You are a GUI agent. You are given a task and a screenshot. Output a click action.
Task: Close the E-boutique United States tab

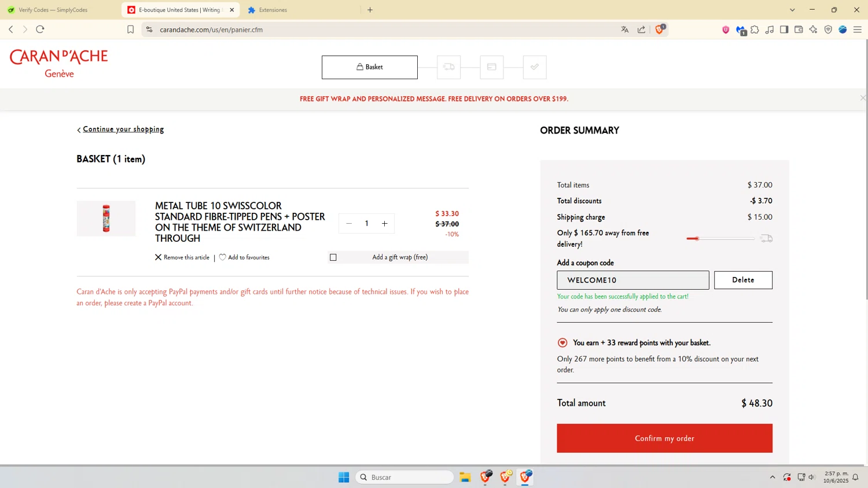pos(232,10)
